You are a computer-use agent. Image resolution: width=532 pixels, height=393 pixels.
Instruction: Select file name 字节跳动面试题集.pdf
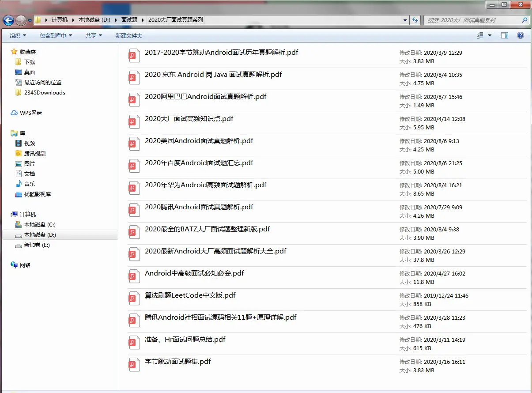[178, 361]
